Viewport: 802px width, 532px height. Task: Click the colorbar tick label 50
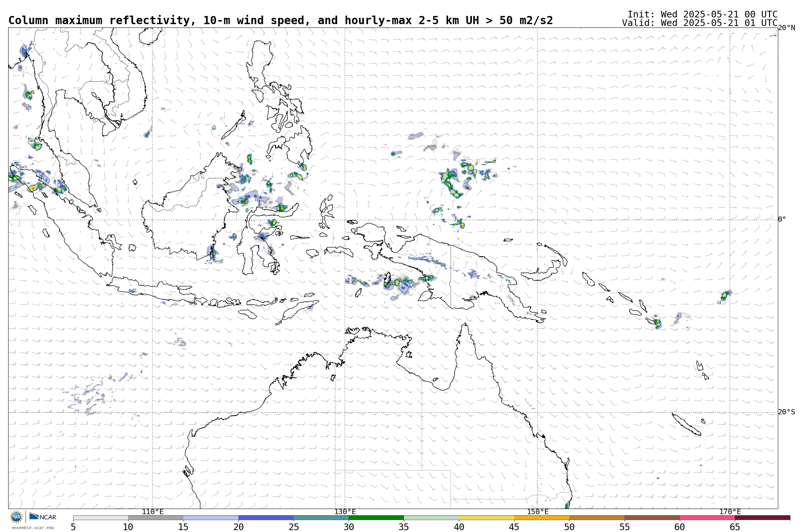coord(569,527)
